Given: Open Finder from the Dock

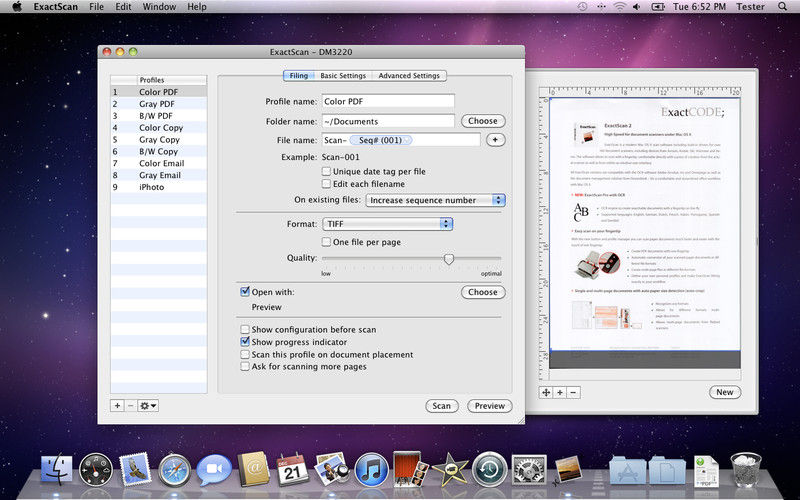Looking at the screenshot, I should coord(57,469).
